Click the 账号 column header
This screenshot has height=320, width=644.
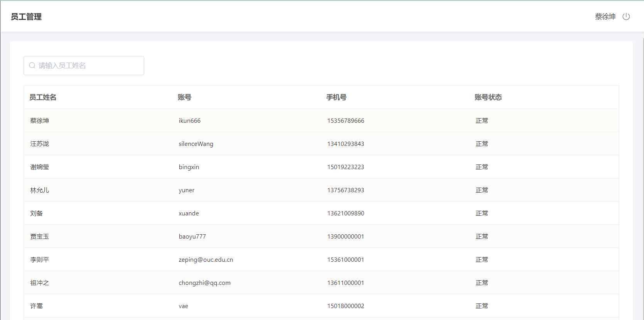click(x=185, y=97)
